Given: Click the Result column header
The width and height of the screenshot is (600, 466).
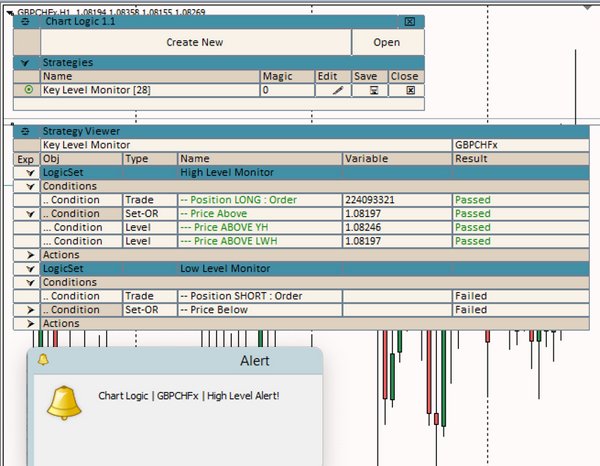Looking at the screenshot, I should tap(520, 159).
